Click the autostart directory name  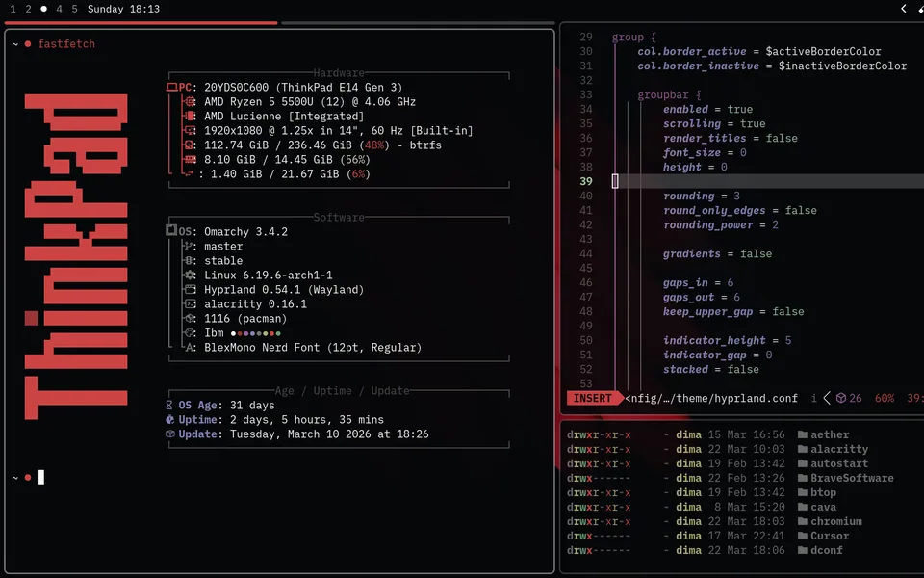(x=839, y=463)
